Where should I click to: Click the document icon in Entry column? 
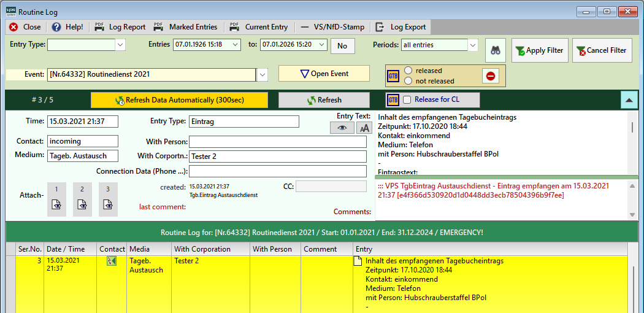point(359,261)
